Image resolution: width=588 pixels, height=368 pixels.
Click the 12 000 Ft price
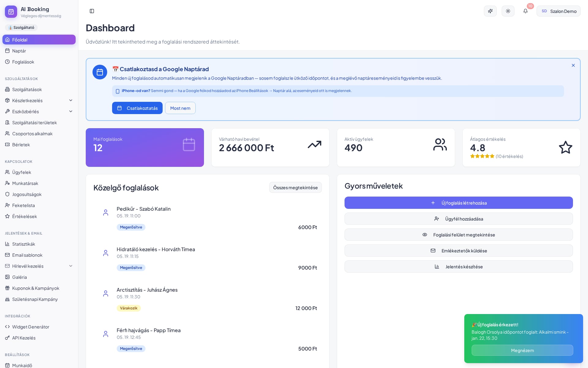pyautogui.click(x=306, y=308)
